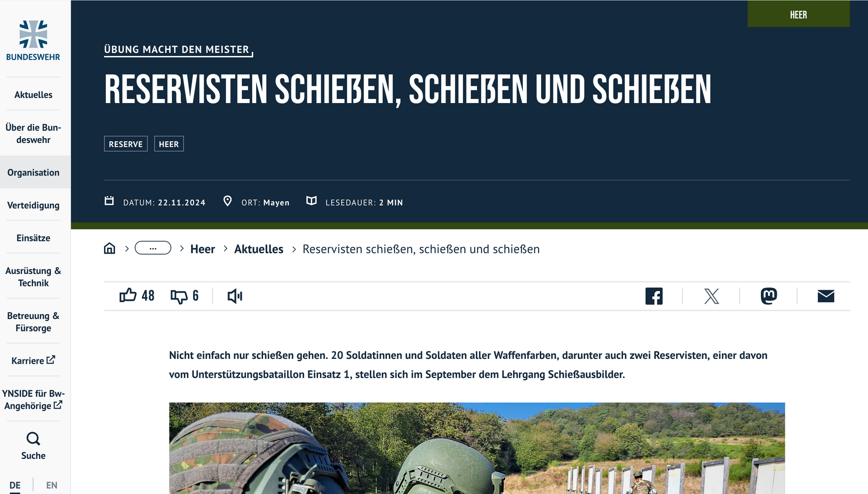Expand the collapsed breadcrumb ellipsis
This screenshot has height=494, width=868.
(x=153, y=248)
